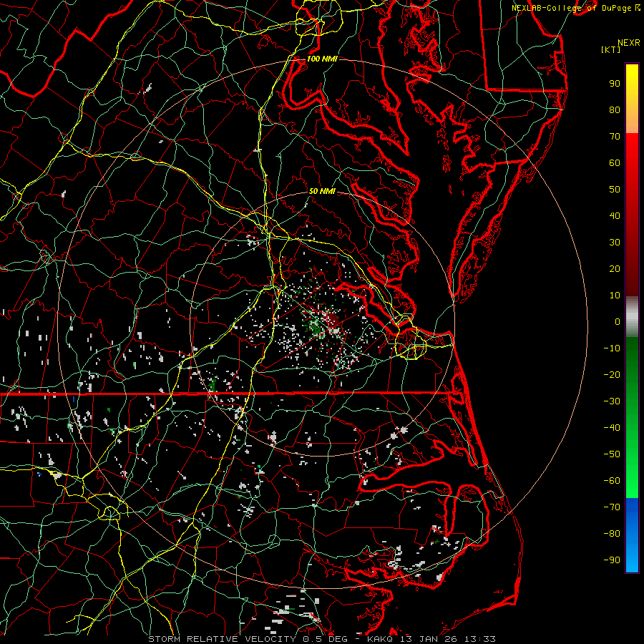The height and width of the screenshot is (644, 644).
Task: Click the -60 value on velocity scale
Action: click(x=612, y=481)
